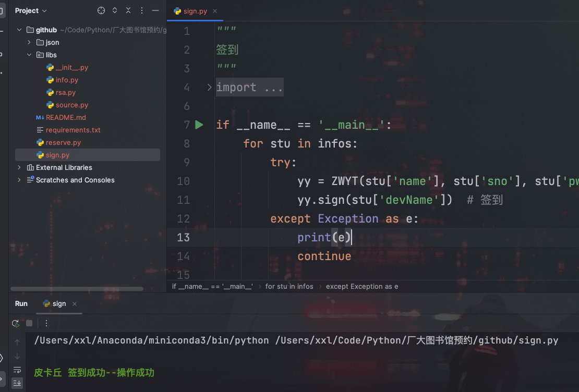Click the Select Opened File locate icon
This screenshot has height=392, width=579.
(x=101, y=11)
